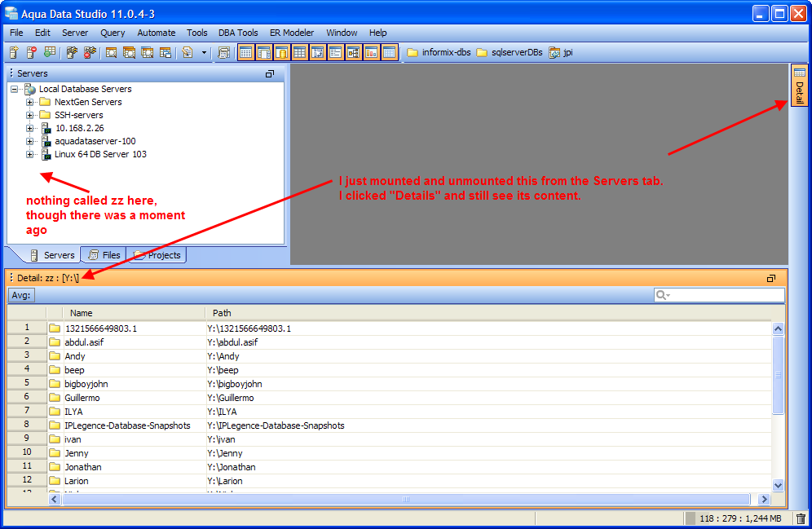Click the detail list scroll-up arrow

point(778,328)
